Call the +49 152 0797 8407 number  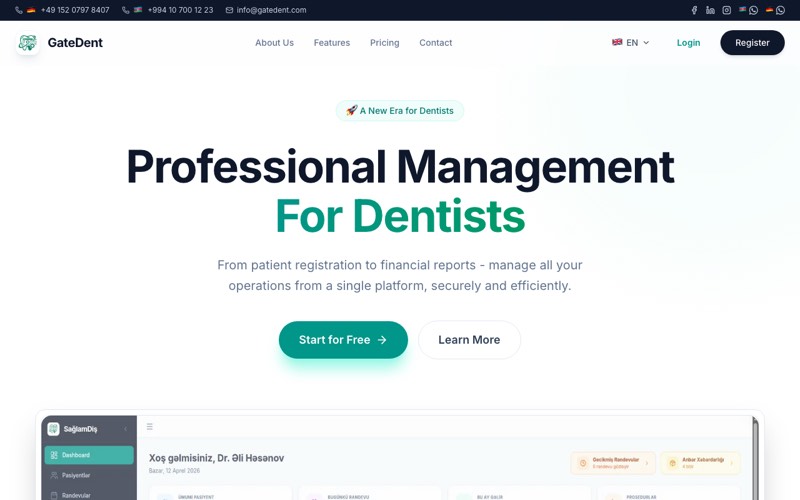62,10
